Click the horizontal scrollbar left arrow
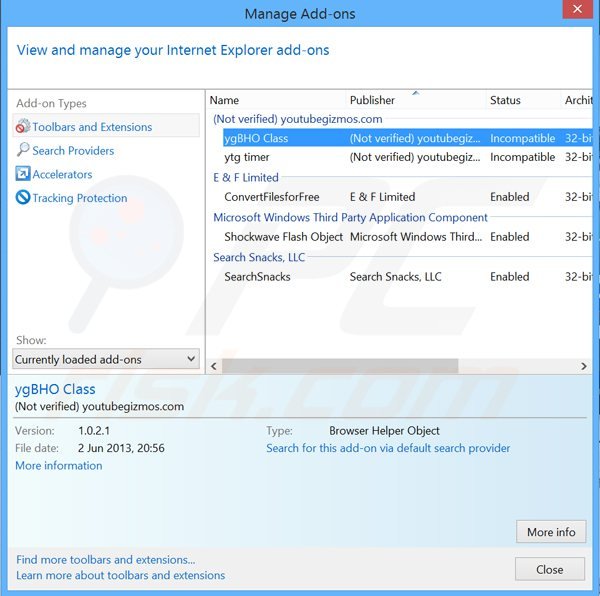Image resolution: width=600 pixels, height=596 pixels. pos(214,366)
